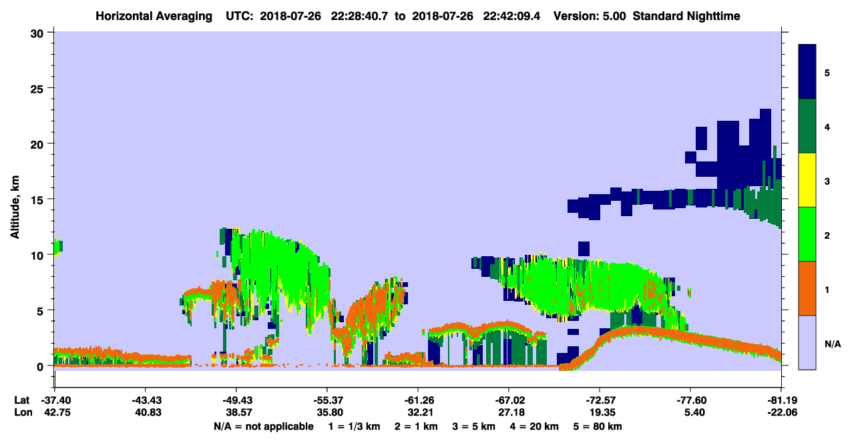Screen dimensions: 868x445
Task: Click the dark green level 4 color swatch
Action: [x=807, y=126]
